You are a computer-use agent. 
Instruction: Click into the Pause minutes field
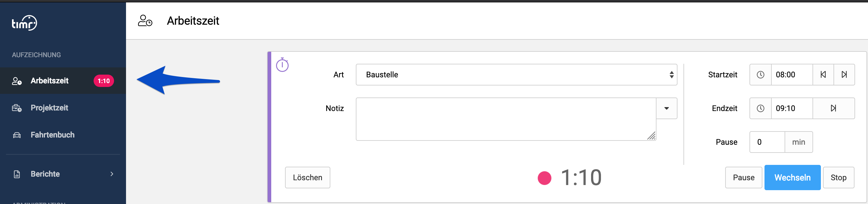[767, 142]
